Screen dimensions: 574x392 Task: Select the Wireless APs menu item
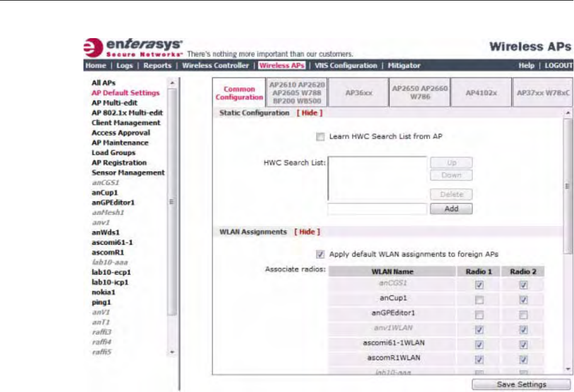point(282,65)
